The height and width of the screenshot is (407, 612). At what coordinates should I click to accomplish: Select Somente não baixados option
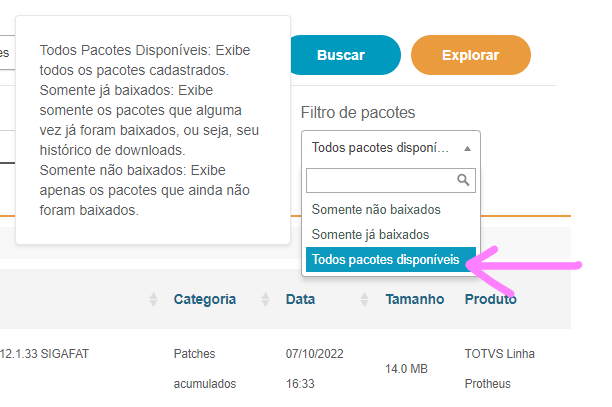tap(376, 210)
